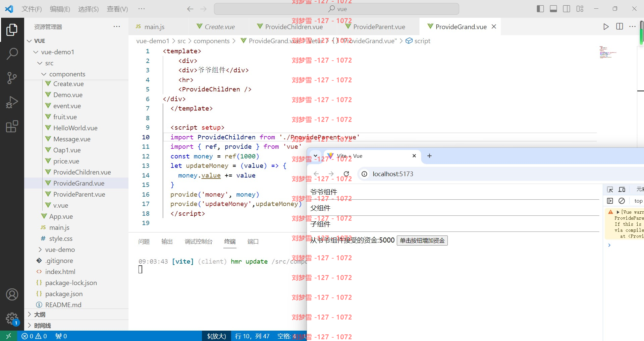This screenshot has height=341, width=644.
Task: Open the Source Control view
Action: tap(12, 78)
